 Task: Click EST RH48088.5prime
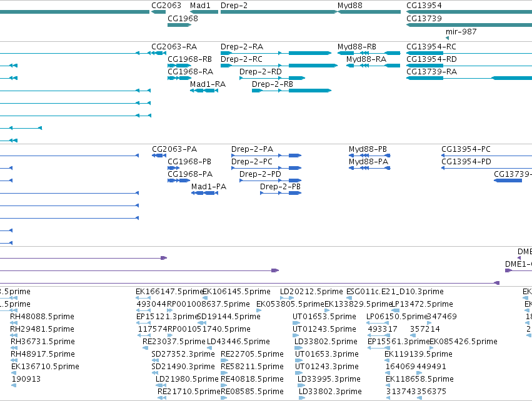tap(42, 317)
